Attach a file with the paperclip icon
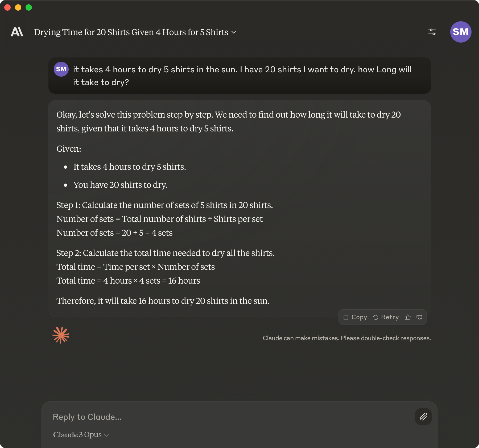Screen dimensions: 479x448 [423, 417]
